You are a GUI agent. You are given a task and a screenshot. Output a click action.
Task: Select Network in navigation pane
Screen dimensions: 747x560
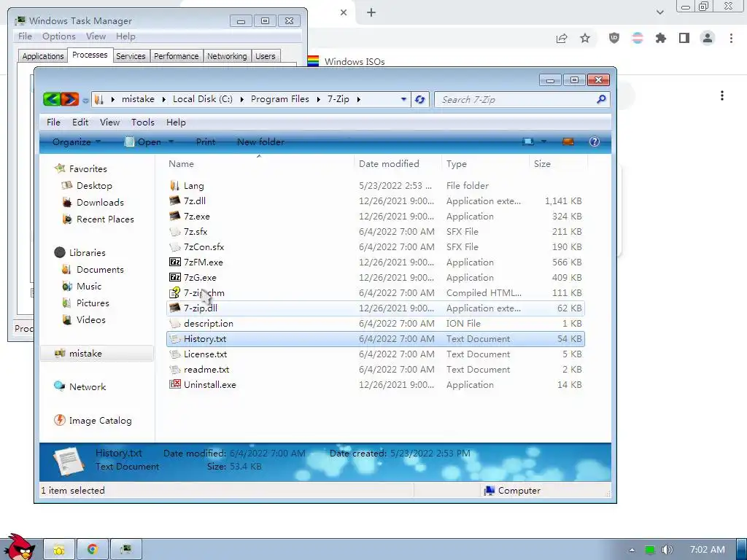[x=88, y=386]
